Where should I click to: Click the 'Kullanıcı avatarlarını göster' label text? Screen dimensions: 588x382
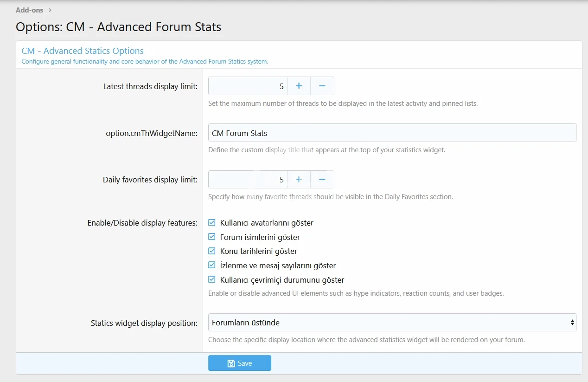point(267,223)
